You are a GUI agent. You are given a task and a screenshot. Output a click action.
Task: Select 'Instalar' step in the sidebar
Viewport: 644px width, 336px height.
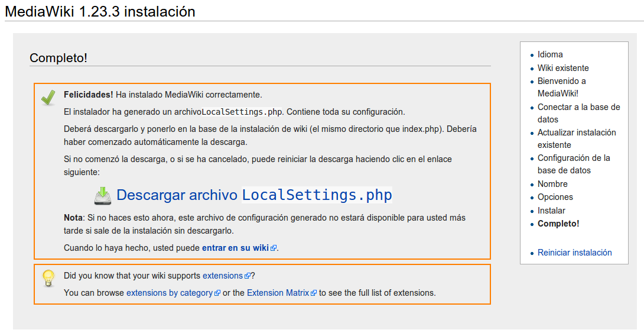click(551, 211)
